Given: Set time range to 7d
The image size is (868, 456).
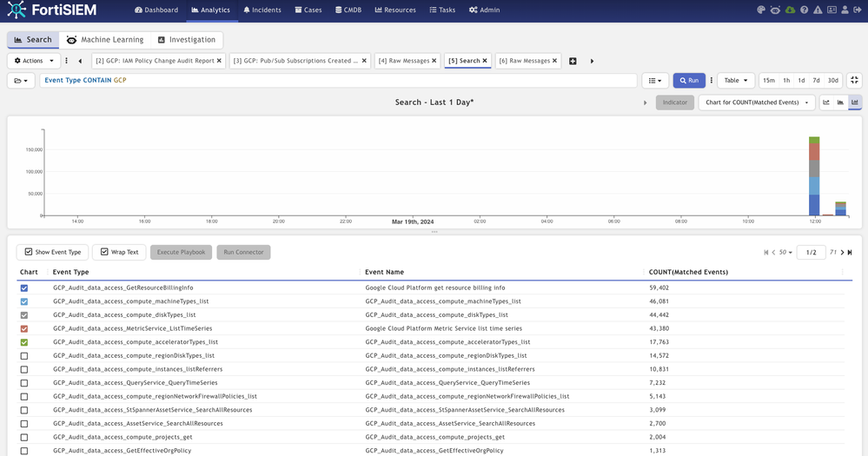Looking at the screenshot, I should [x=816, y=81].
